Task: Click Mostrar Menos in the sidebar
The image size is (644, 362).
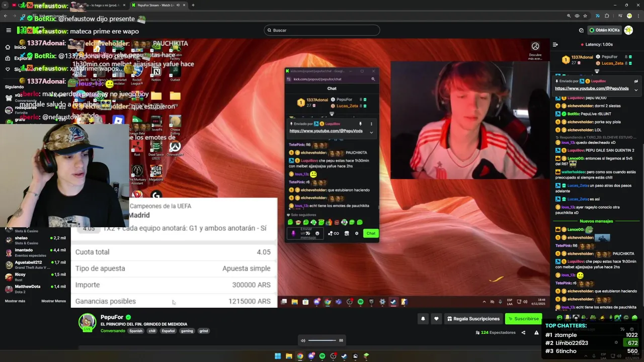Action: [53, 301]
